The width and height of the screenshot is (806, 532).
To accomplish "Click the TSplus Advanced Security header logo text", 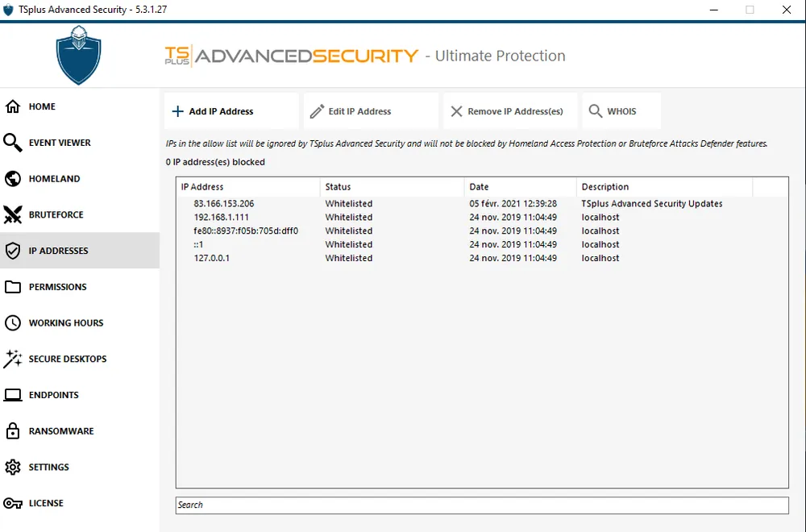I will 291,56.
